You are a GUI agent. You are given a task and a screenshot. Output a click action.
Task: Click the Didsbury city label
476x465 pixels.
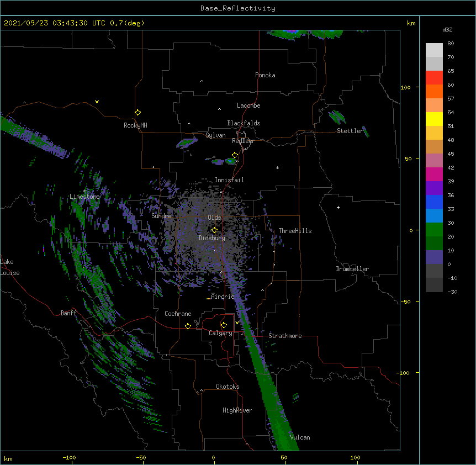[x=212, y=238]
